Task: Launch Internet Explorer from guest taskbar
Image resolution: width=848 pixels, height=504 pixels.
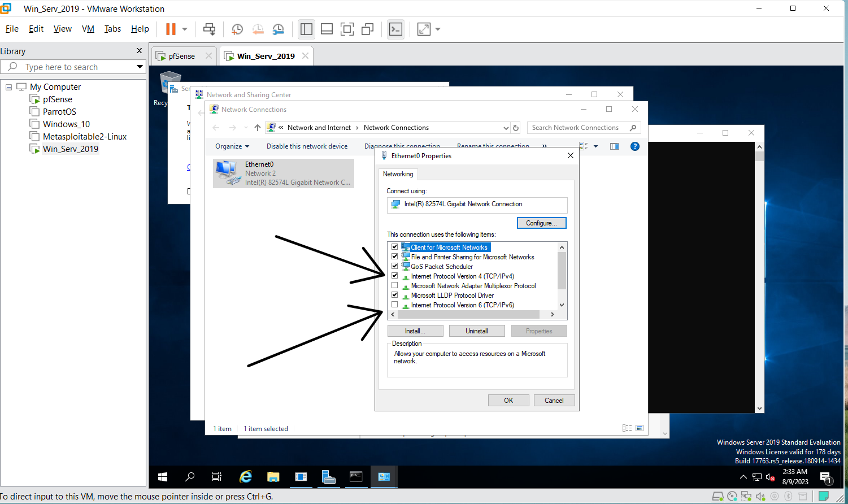Action: point(246,477)
